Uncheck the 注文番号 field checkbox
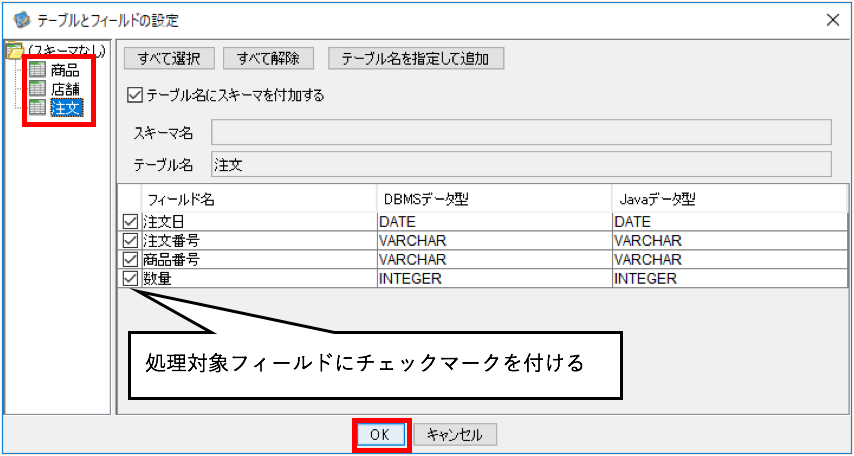854x456 pixels. (x=130, y=240)
